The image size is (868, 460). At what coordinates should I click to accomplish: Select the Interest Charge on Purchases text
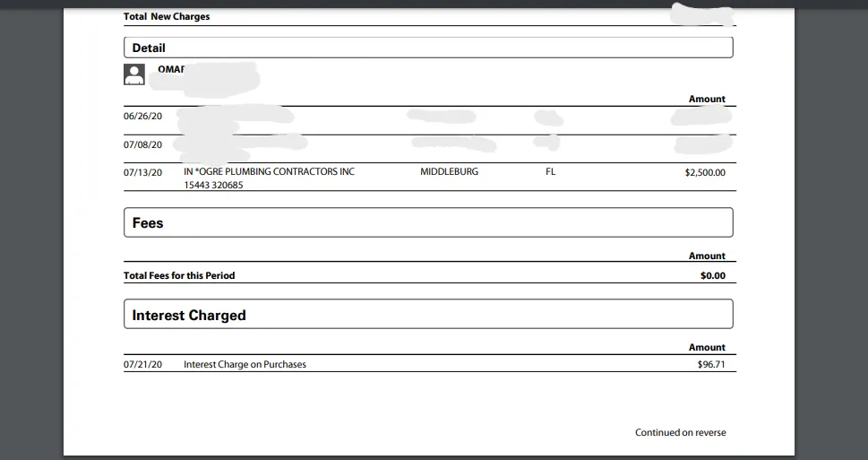(x=245, y=365)
